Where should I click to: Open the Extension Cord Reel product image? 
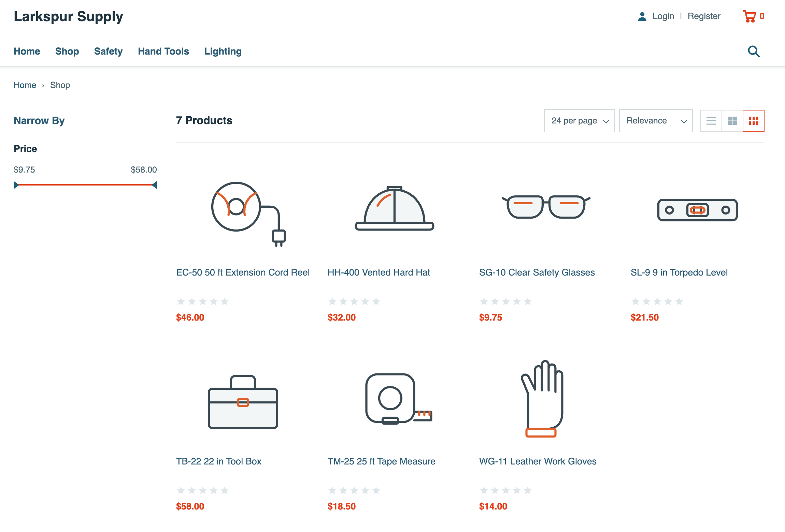[248, 214]
